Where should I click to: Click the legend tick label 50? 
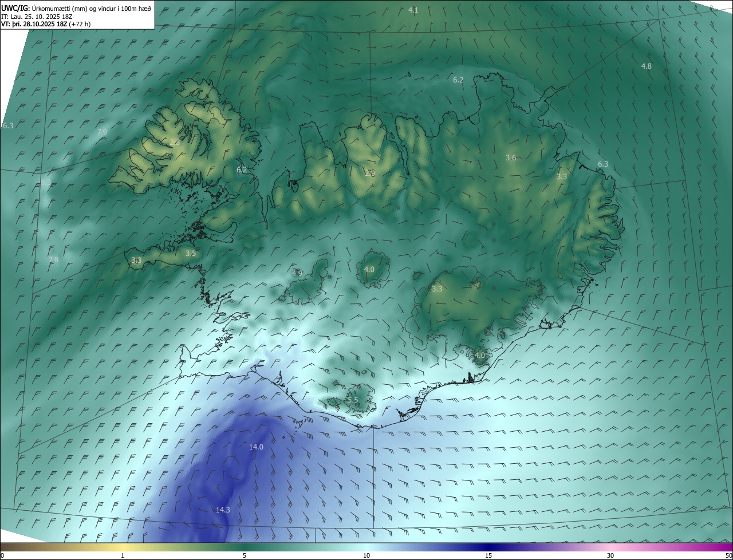[x=728, y=555]
